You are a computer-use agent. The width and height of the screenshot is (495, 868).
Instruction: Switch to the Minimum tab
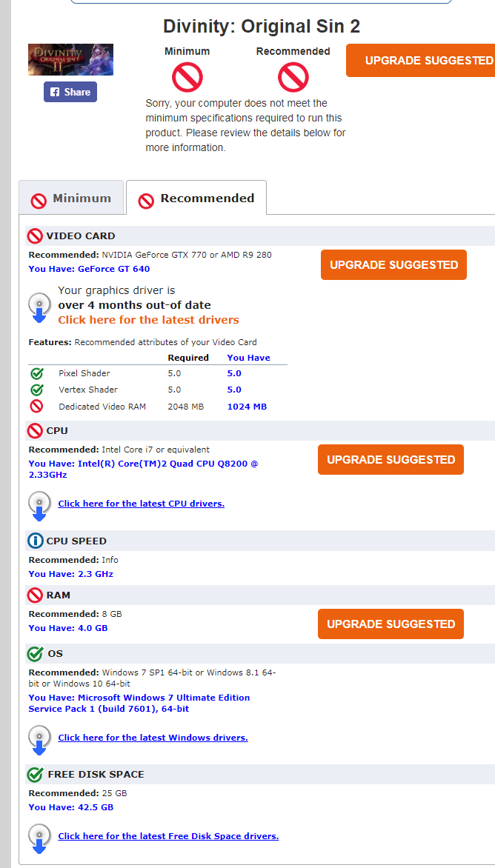click(x=72, y=198)
